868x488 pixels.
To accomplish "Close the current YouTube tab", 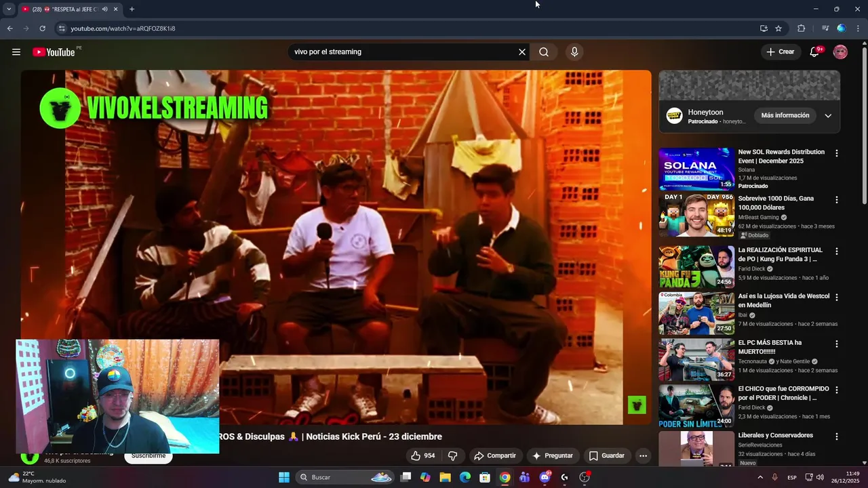I will [115, 9].
